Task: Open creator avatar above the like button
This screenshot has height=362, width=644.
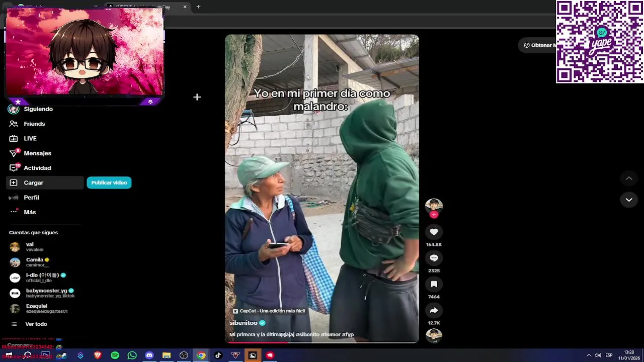Action: click(434, 206)
